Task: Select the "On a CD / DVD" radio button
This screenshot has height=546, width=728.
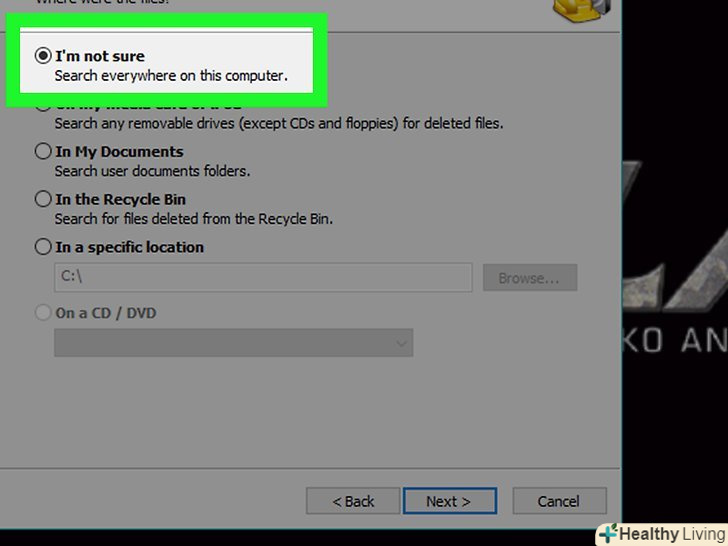Action: (43, 312)
